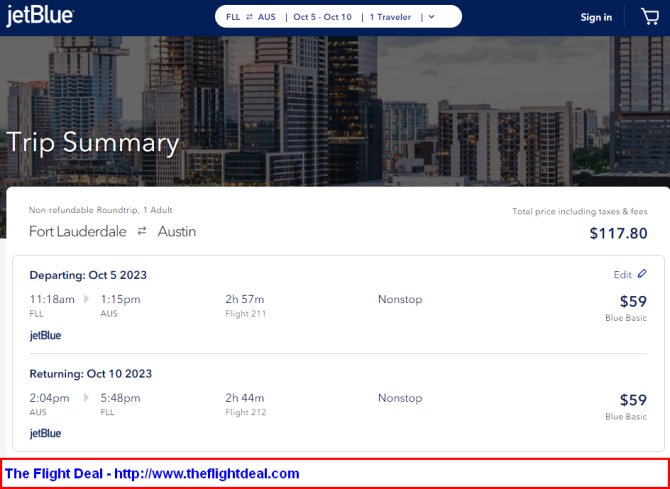Click return departure time 2:04pm
Screen dimensions: 670x489
point(49,398)
